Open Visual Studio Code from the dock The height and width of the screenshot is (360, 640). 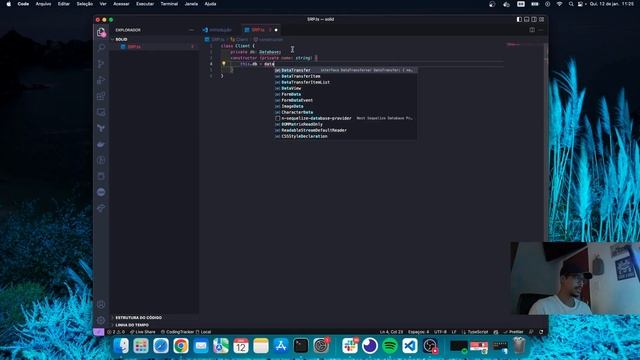[410, 346]
